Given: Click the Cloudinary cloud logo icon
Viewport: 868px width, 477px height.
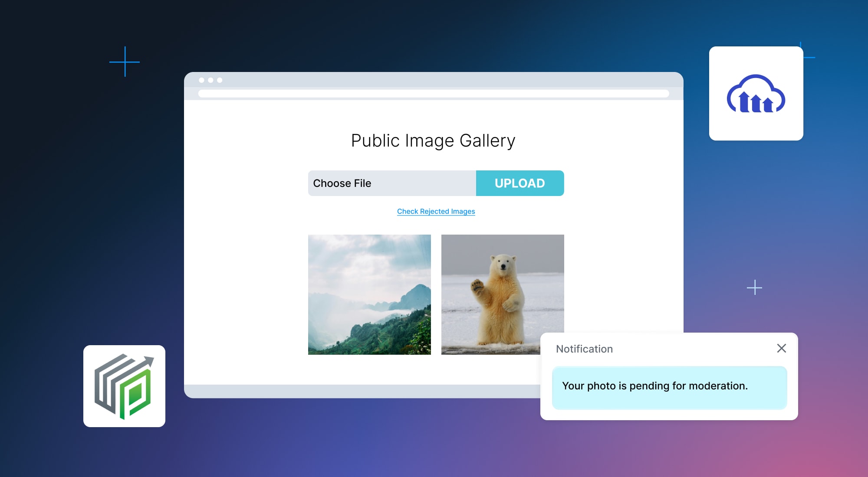Looking at the screenshot, I should pyautogui.click(x=756, y=94).
